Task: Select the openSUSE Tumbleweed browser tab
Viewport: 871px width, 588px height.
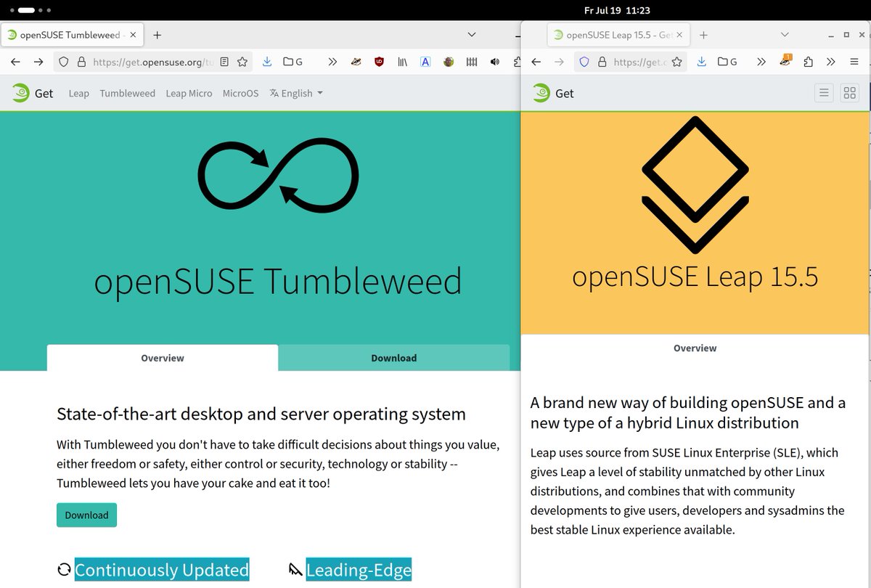Action: 72,34
